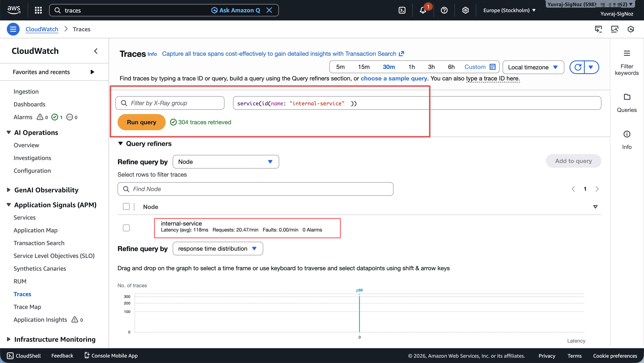
Task: Click the Run query button
Action: [x=141, y=122]
